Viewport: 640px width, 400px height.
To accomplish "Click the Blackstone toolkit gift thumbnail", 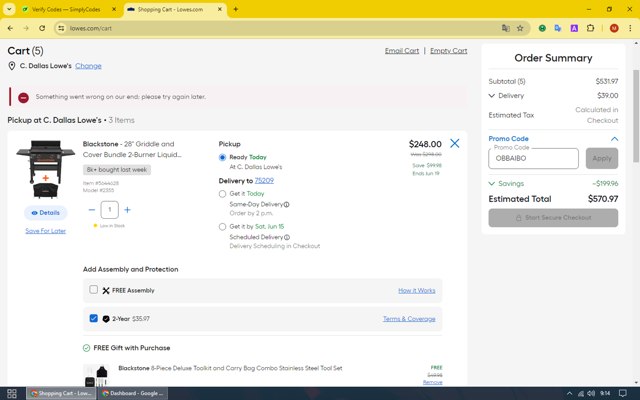I will 96,376.
